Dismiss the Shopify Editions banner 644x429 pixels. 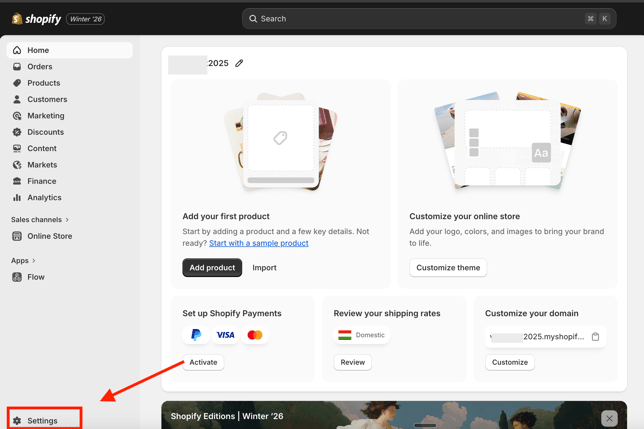(609, 418)
